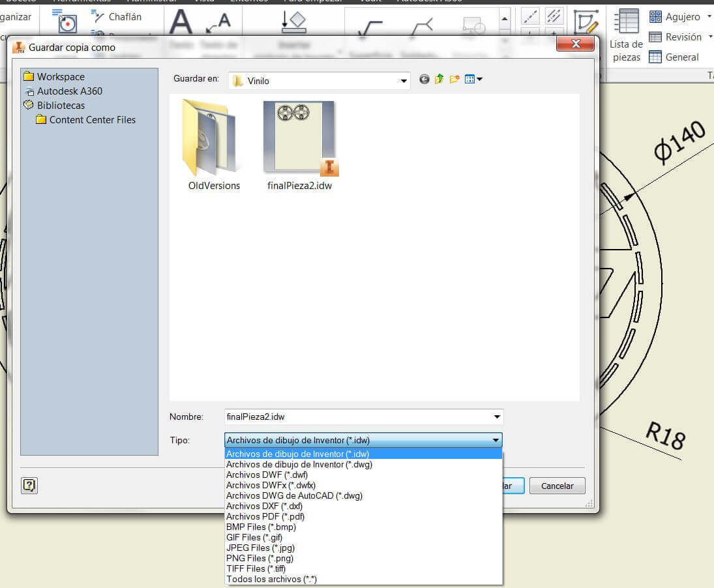Go up one folder level
Viewport: 714px width, 588px height.
[439, 80]
